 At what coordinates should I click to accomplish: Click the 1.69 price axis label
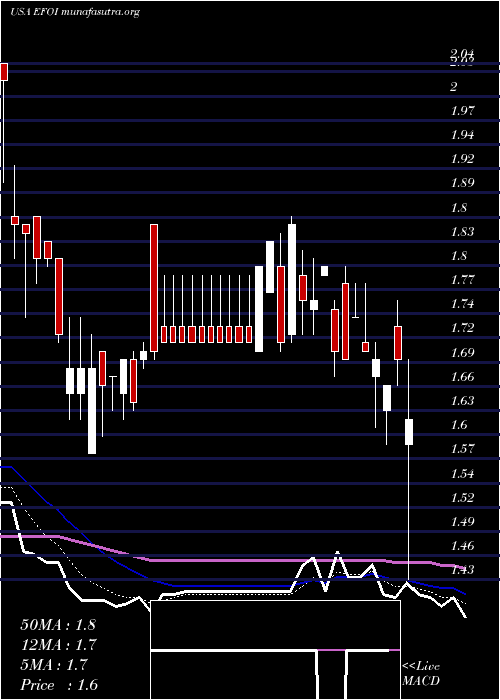(x=462, y=353)
